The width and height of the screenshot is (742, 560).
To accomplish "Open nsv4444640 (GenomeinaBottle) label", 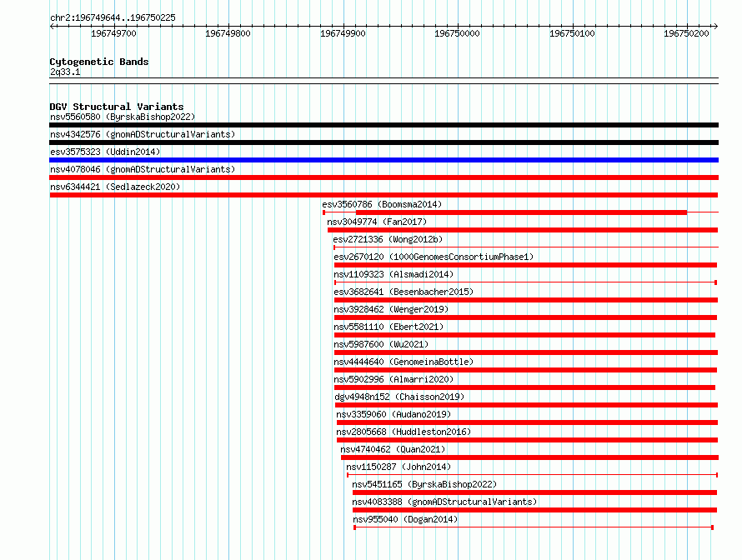I will click(404, 362).
